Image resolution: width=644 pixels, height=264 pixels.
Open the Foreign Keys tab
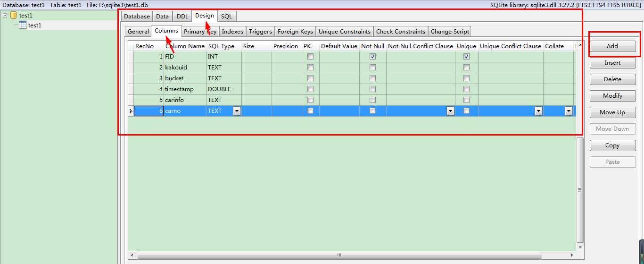pyautogui.click(x=295, y=32)
